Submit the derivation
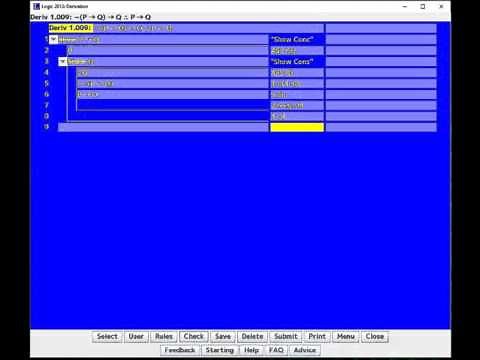 pyautogui.click(x=286, y=336)
